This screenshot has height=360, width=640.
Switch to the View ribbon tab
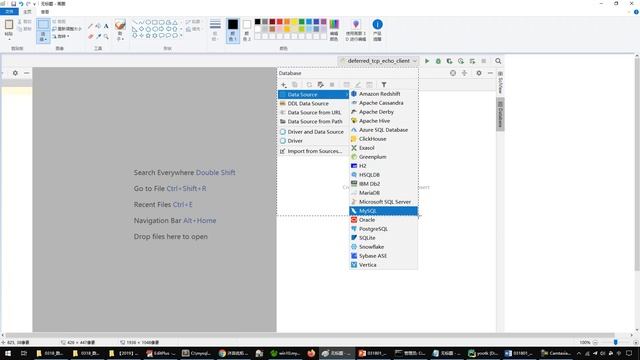point(45,12)
